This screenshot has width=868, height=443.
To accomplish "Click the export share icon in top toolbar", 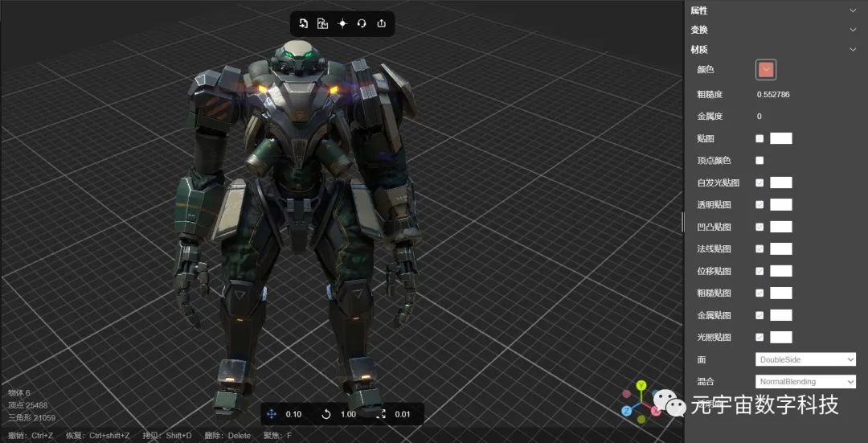I will coord(382,23).
